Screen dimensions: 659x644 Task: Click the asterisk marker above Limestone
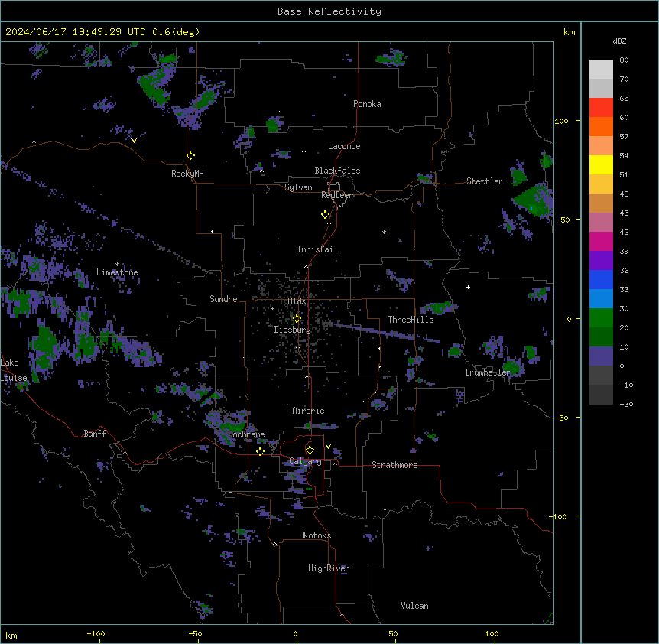[117, 265]
